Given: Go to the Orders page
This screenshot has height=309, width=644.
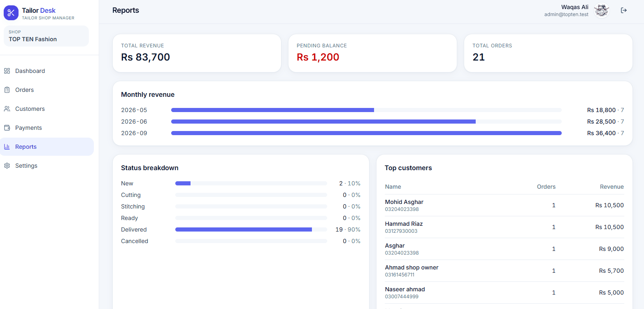Looking at the screenshot, I should pyautogui.click(x=47, y=90).
